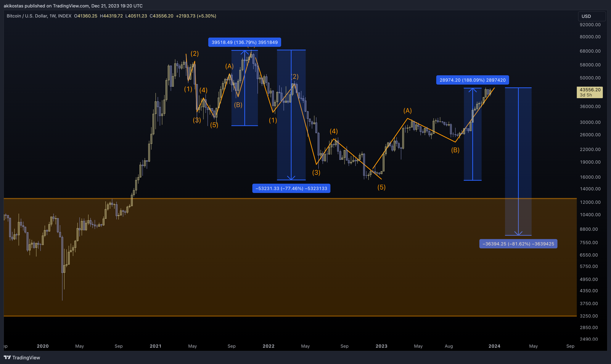
Task: Select the blue label '28974.20 (188.09%) 2897420'
Action: pyautogui.click(x=472, y=80)
